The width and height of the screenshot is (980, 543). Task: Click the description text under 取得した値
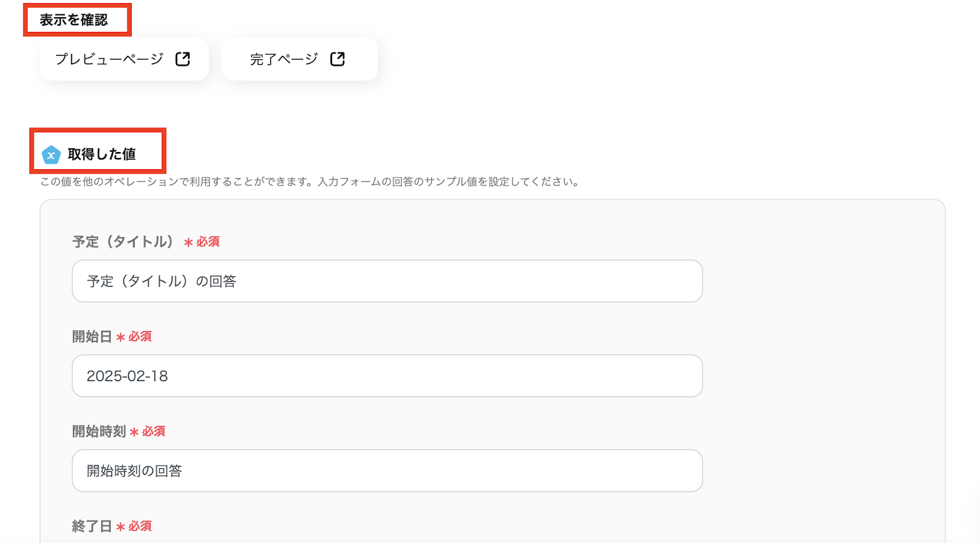point(309,182)
